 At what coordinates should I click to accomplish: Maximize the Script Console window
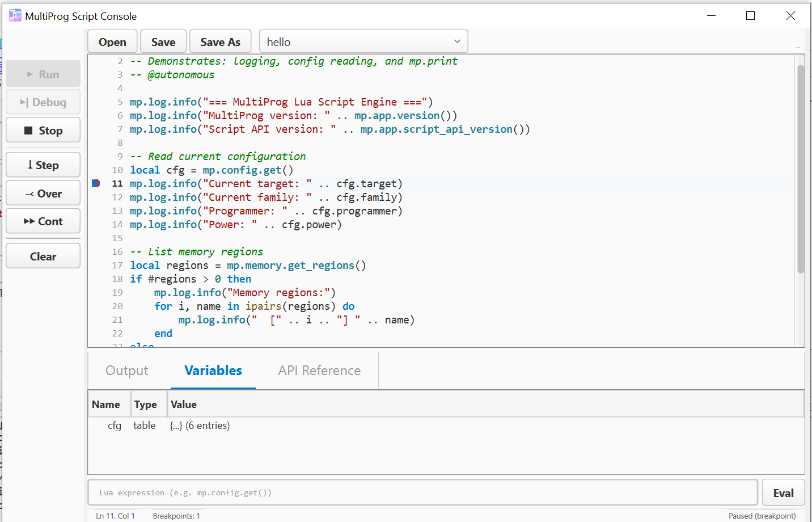click(x=751, y=16)
